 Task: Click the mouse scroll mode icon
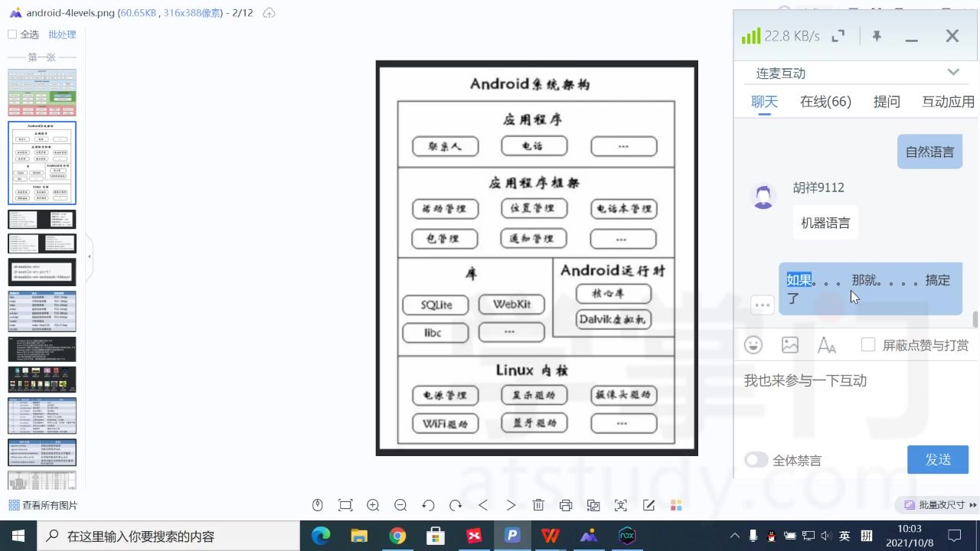tap(318, 505)
